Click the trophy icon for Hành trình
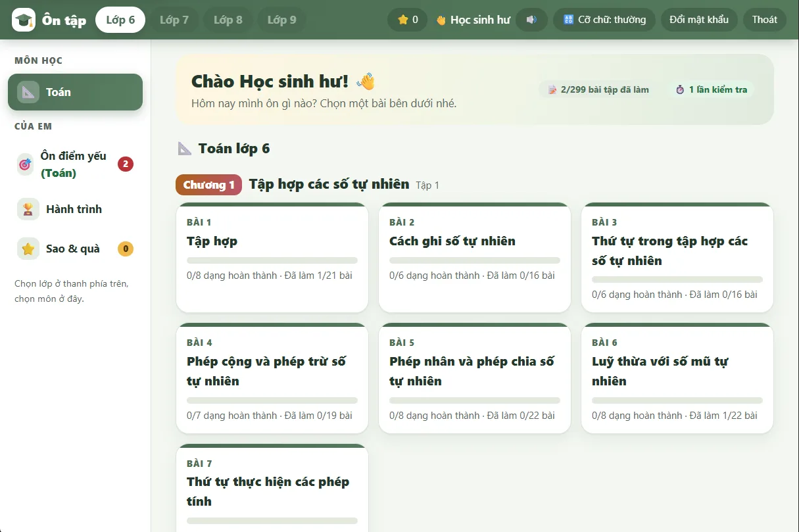The width and height of the screenshot is (799, 532). tap(28, 209)
